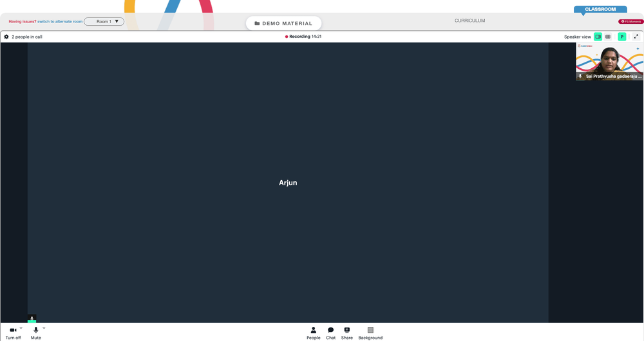Open the Chat panel
The image size is (644, 341).
pos(330,333)
